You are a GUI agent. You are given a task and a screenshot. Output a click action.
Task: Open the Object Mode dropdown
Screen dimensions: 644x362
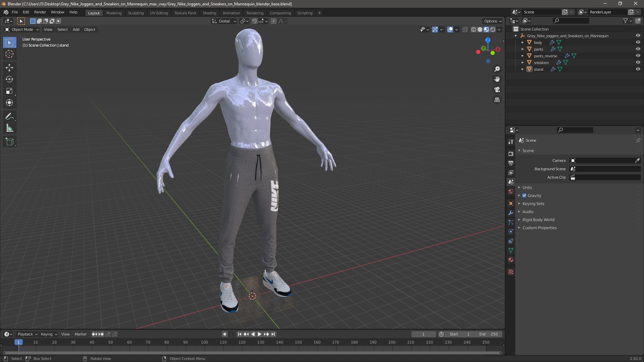22,30
